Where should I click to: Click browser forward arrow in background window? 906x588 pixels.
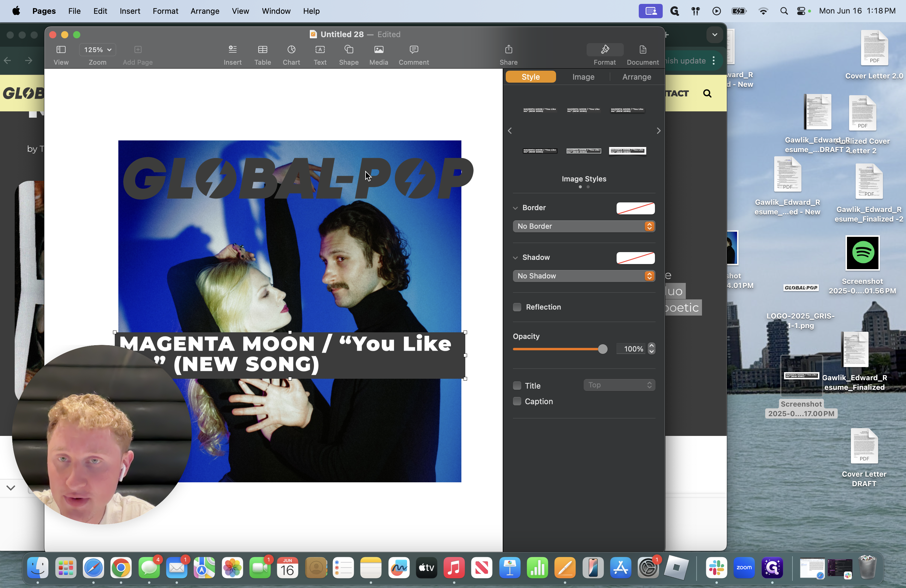(28, 60)
